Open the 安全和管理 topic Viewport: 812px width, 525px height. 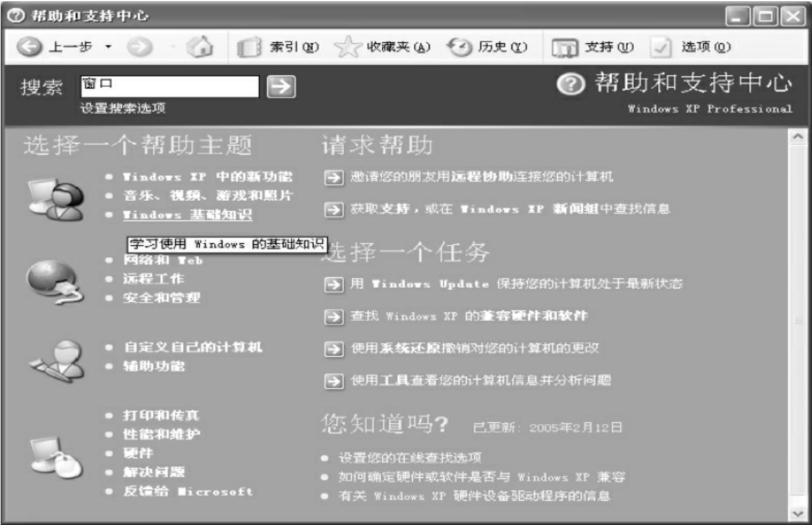pyautogui.click(x=162, y=298)
